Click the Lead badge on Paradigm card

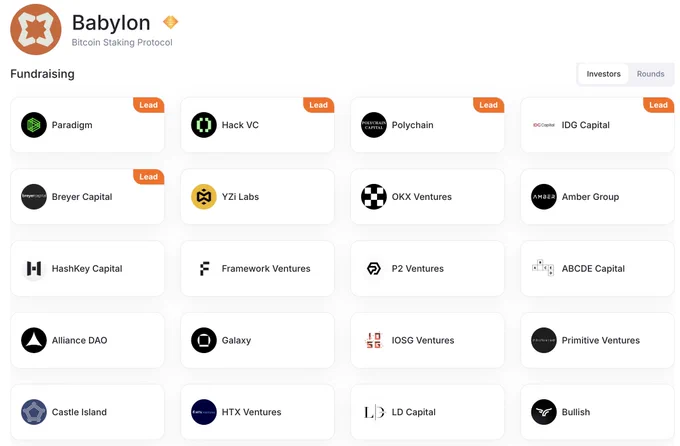[x=149, y=105]
